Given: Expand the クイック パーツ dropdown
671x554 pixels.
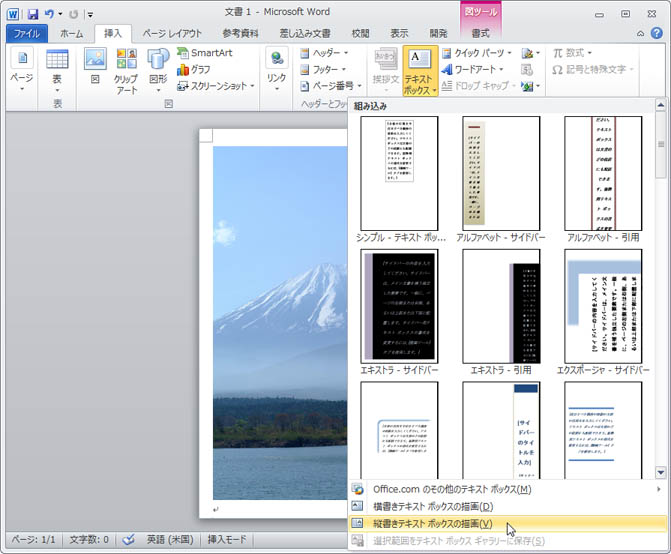Looking at the screenshot, I should coord(477,53).
